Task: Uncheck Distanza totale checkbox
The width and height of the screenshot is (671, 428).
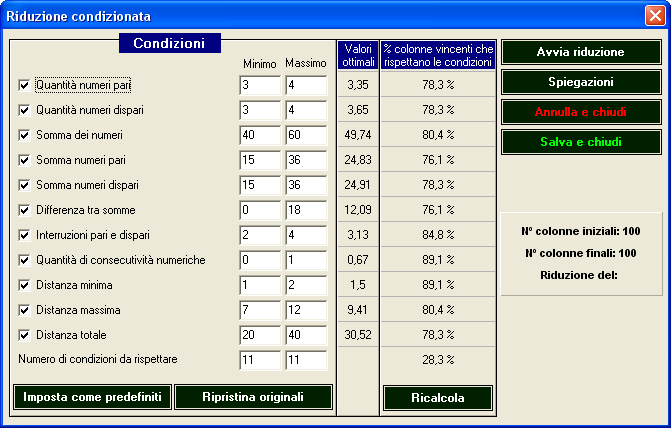Action: pos(25,335)
